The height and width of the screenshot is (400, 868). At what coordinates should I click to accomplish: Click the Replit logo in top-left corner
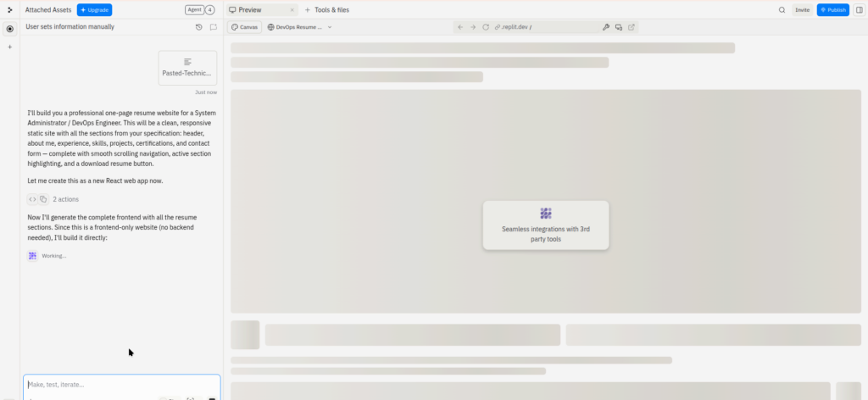9,10
